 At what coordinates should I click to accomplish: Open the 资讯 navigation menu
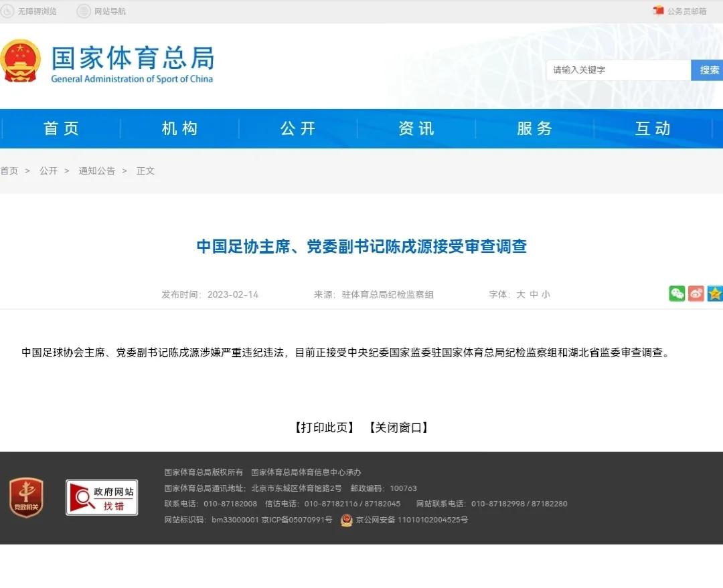tap(416, 128)
